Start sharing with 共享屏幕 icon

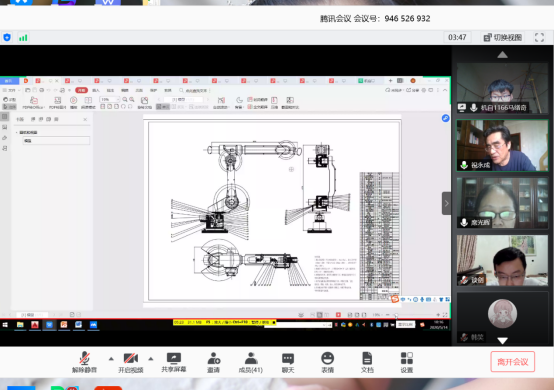coord(173,358)
